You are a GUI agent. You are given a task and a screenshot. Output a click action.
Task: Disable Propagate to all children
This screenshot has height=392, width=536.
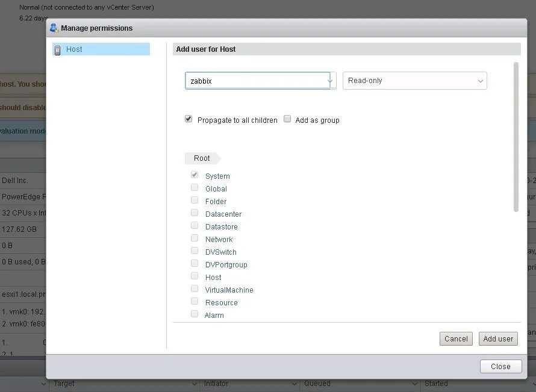coord(189,119)
